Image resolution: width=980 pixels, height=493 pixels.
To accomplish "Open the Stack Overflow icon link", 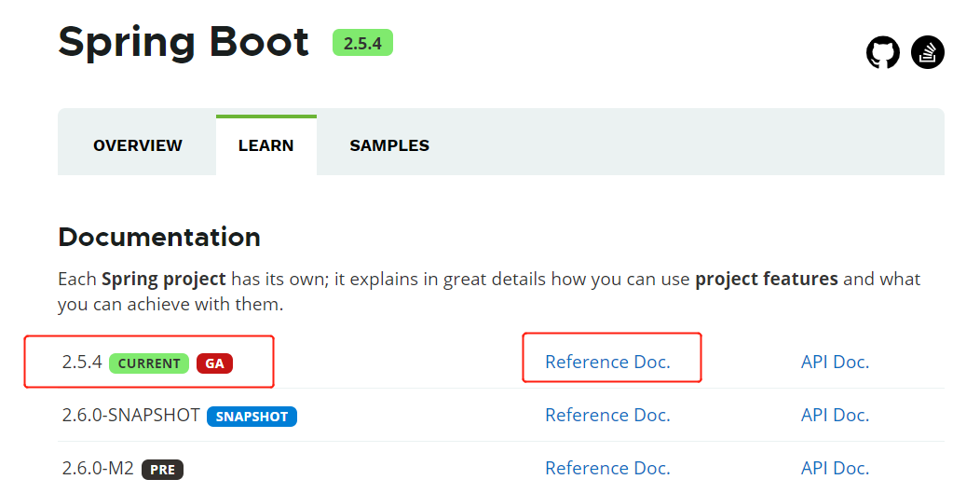I will click(x=928, y=52).
